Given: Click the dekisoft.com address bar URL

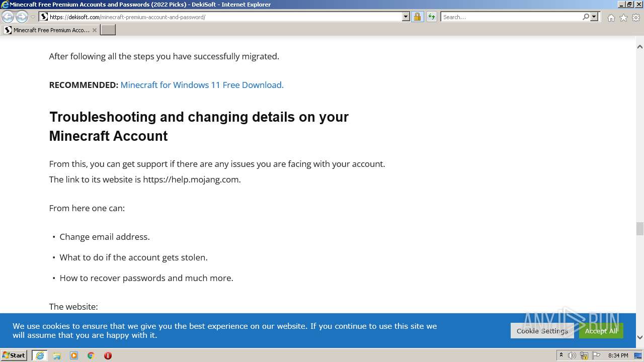Looking at the screenshot, I should pyautogui.click(x=127, y=17).
